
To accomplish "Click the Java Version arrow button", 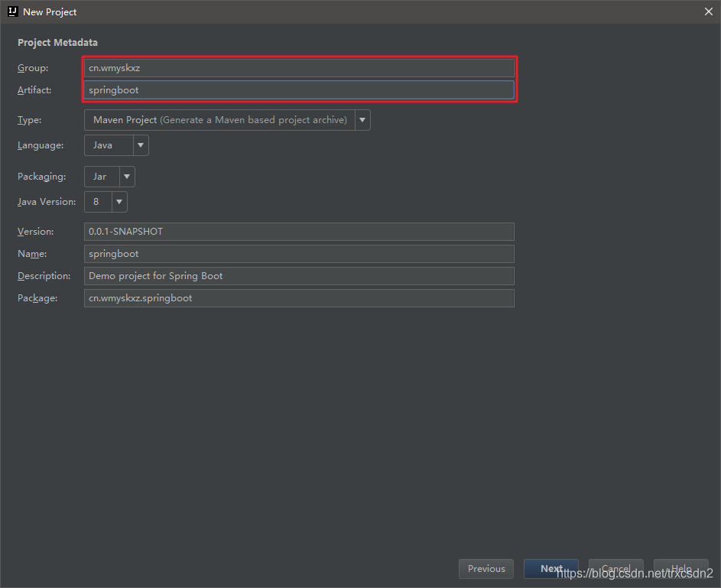I will tap(119, 202).
